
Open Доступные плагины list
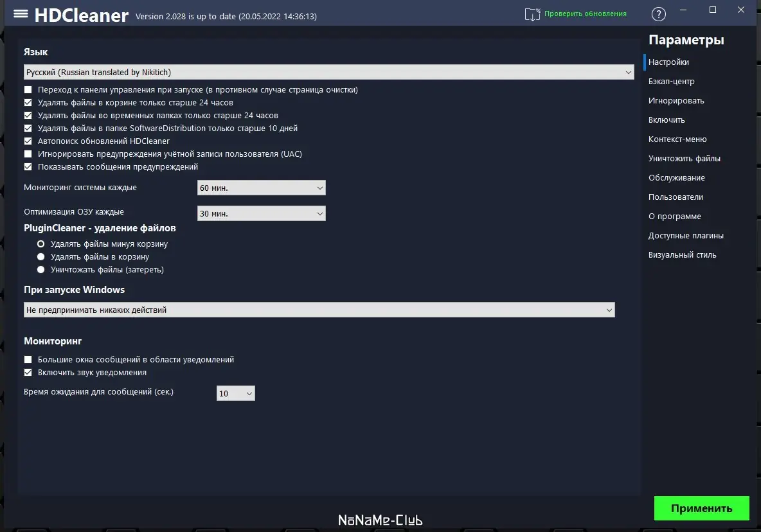686,236
